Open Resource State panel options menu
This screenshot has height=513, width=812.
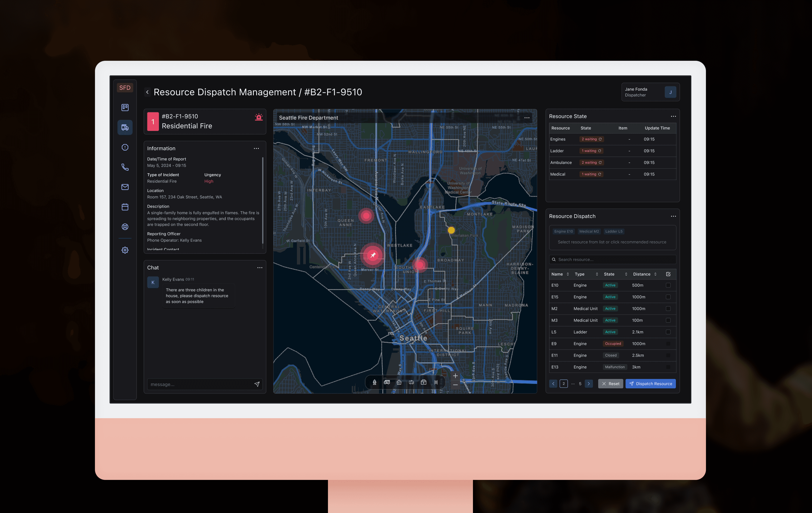point(673,116)
